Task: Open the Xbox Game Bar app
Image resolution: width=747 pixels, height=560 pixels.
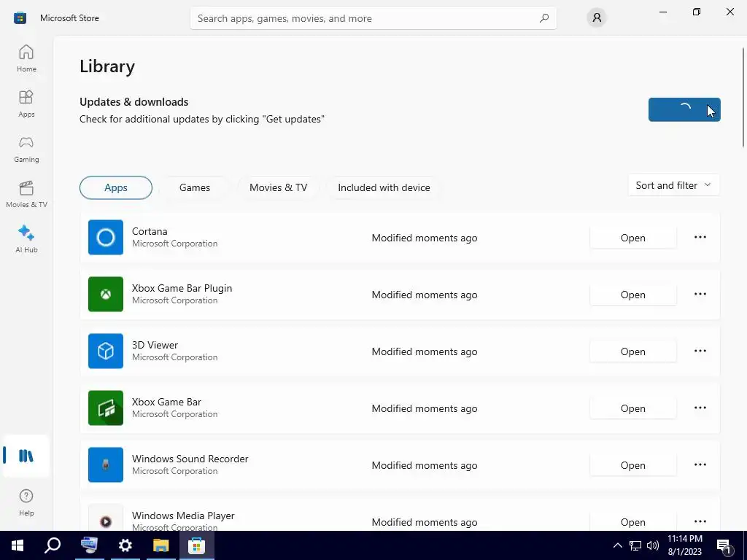Action: click(632, 408)
